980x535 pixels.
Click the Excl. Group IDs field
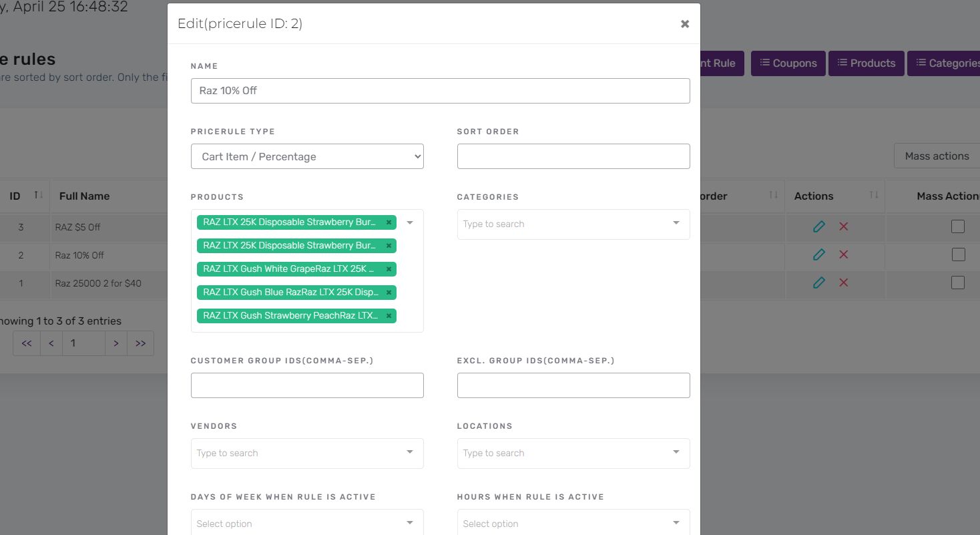pos(573,385)
